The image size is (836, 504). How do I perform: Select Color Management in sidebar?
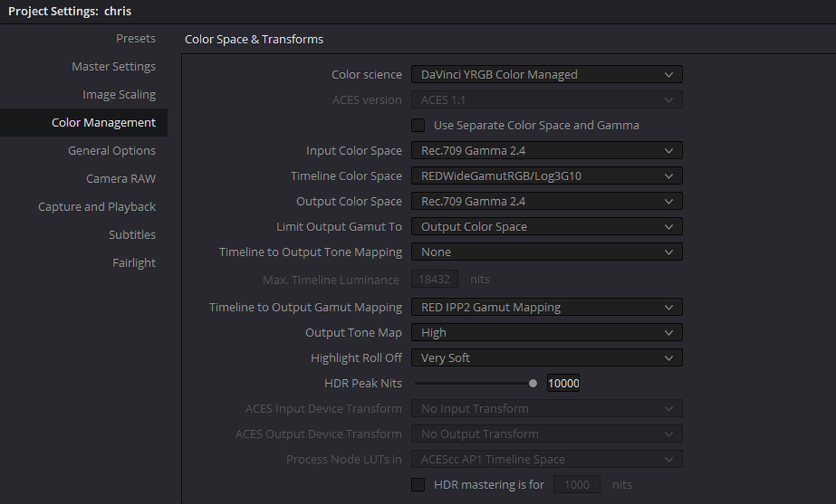[84, 123]
